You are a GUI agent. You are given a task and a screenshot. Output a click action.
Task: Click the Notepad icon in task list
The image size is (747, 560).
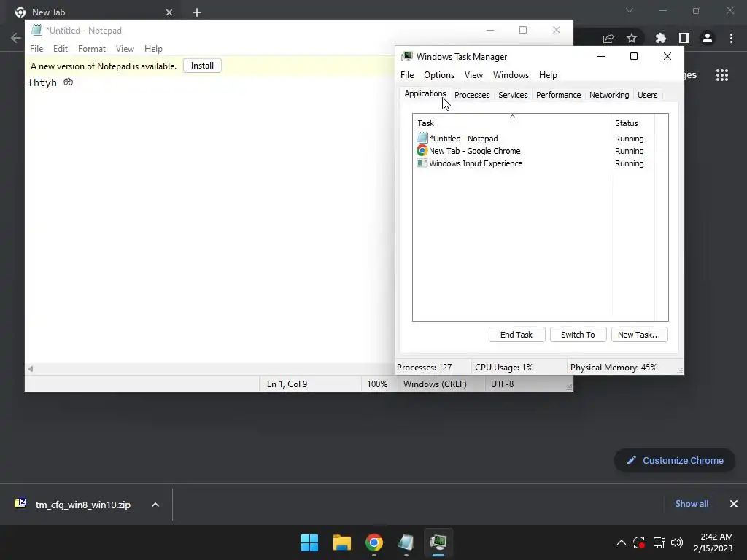pos(422,138)
